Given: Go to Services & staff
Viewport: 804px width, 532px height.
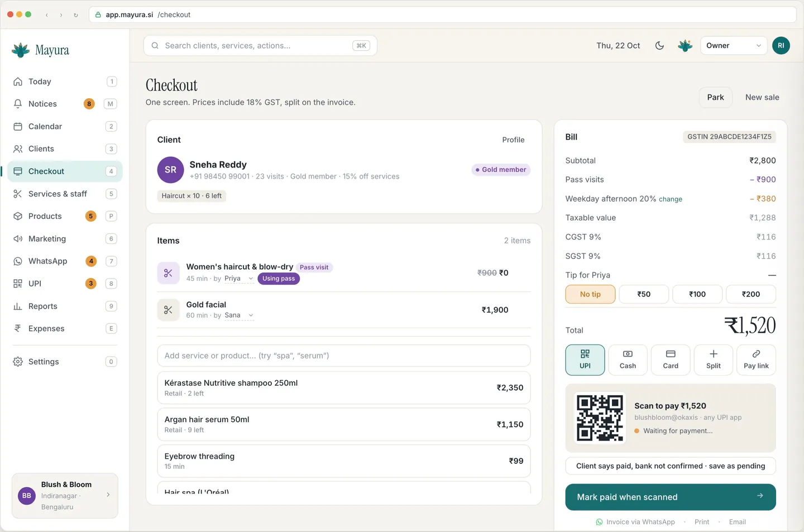Looking at the screenshot, I should tap(65, 194).
